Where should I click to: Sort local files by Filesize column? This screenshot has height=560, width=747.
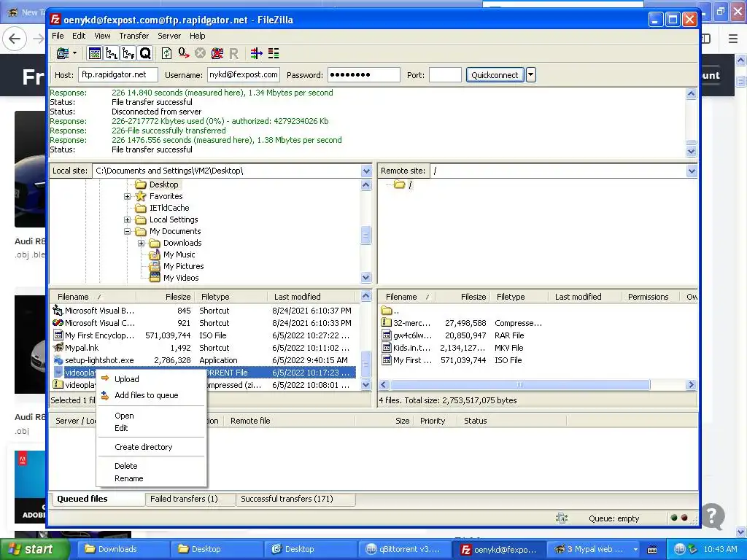pyautogui.click(x=165, y=297)
